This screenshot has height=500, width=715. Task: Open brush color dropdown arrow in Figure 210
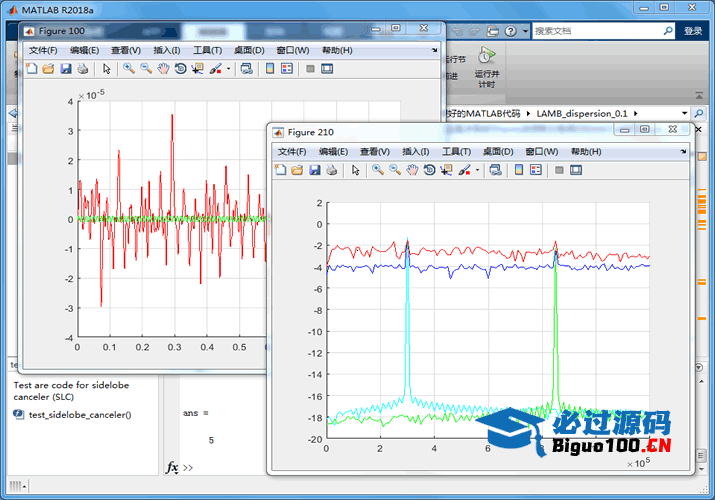coord(477,170)
